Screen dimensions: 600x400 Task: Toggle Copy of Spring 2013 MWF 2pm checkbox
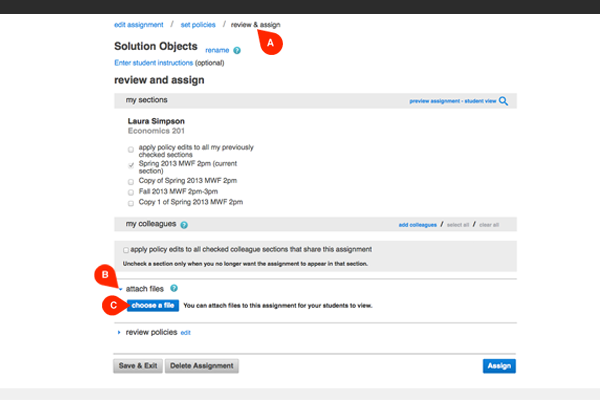(131, 181)
